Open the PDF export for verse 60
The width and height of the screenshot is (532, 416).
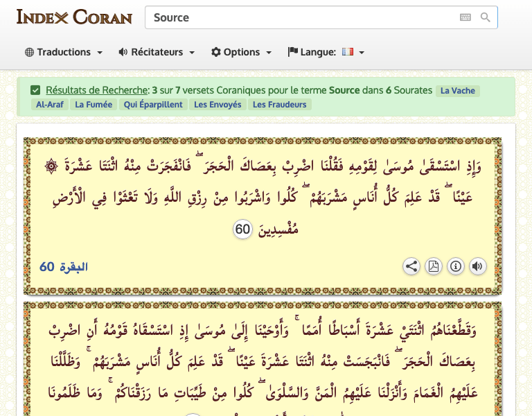point(434,266)
